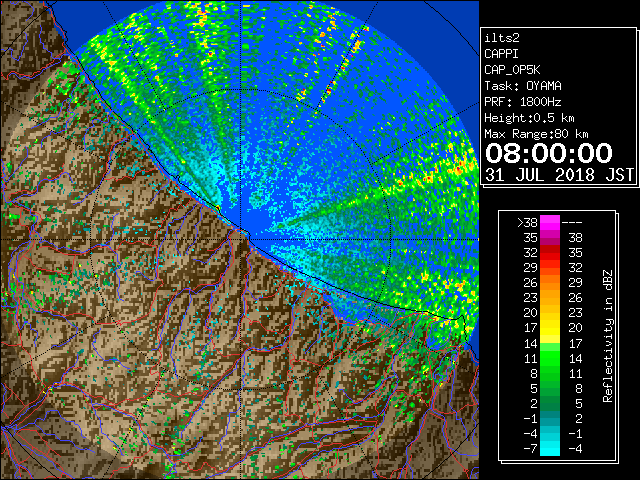Click the '>38' legend value

[527, 223]
